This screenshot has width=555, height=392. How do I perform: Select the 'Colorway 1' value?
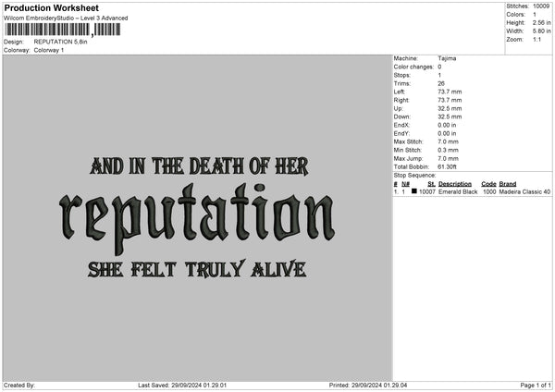tap(49, 50)
